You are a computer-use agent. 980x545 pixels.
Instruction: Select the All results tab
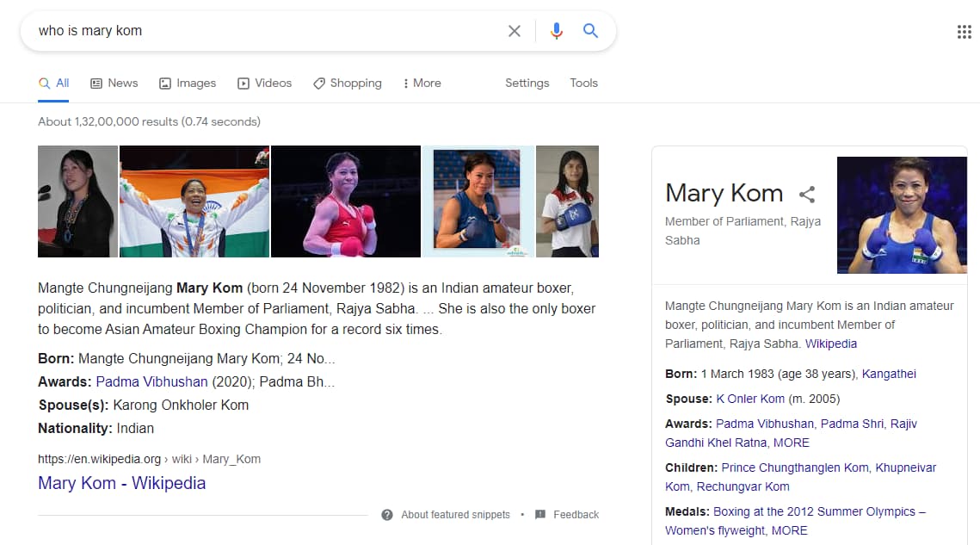53,84
